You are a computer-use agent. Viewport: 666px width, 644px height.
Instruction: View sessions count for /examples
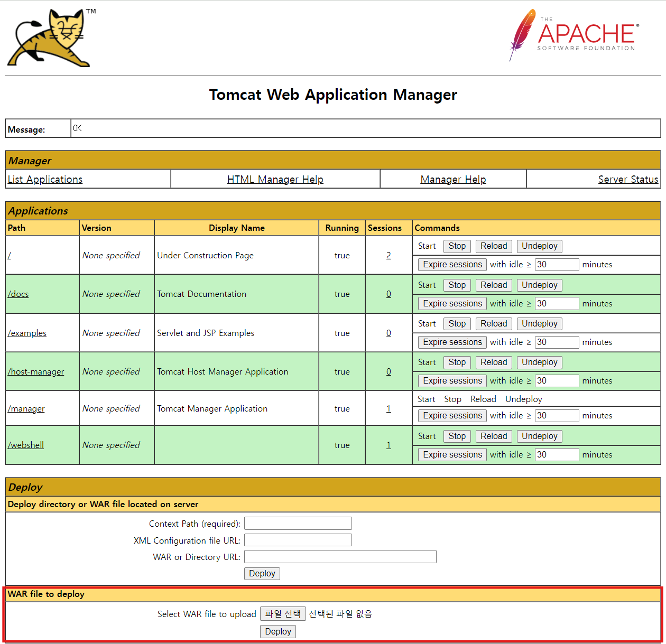(388, 333)
